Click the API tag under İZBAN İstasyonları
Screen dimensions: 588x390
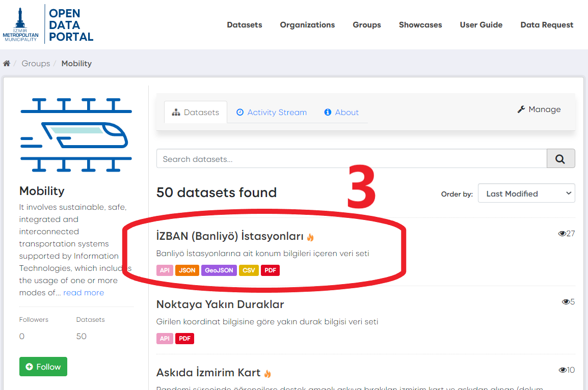(165, 270)
